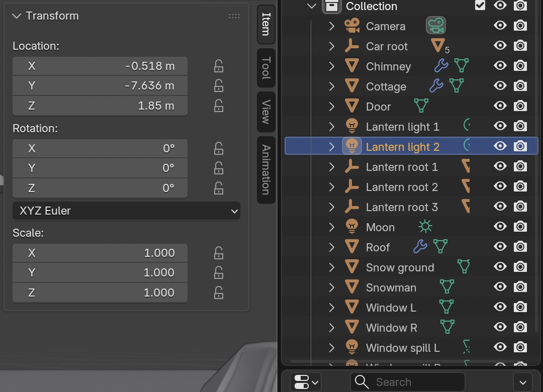Click the outliner Search field

(408, 382)
